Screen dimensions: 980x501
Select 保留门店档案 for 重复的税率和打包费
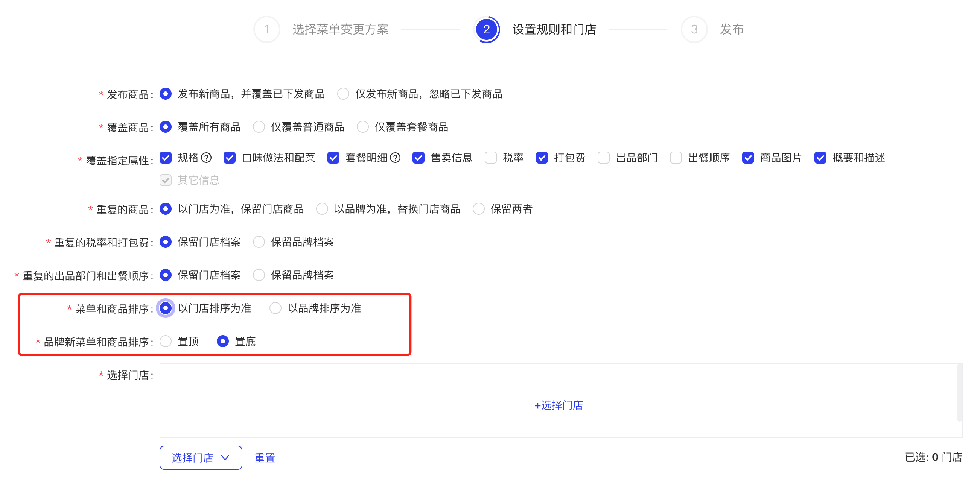pyautogui.click(x=166, y=242)
